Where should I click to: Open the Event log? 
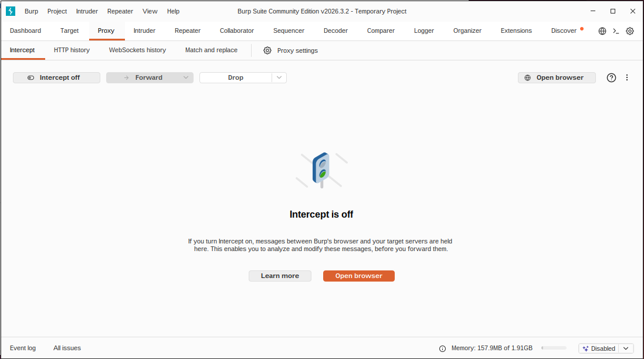23,348
